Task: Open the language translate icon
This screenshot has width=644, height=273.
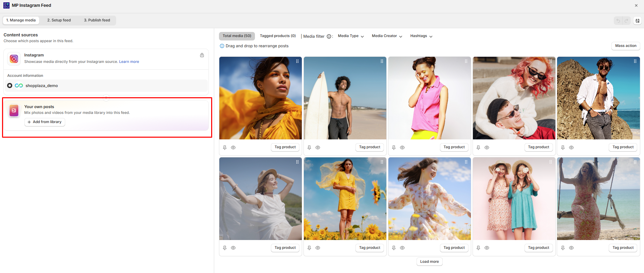Action: [638, 21]
